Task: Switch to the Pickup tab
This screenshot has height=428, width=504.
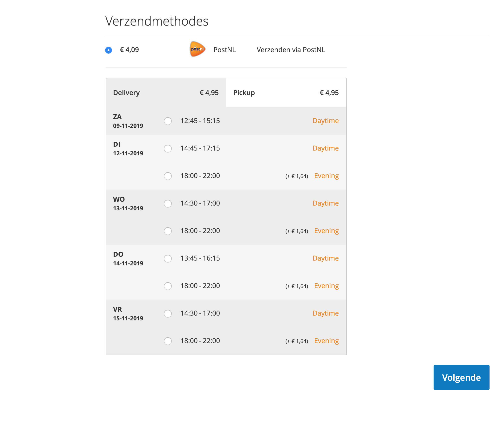Action: [244, 92]
